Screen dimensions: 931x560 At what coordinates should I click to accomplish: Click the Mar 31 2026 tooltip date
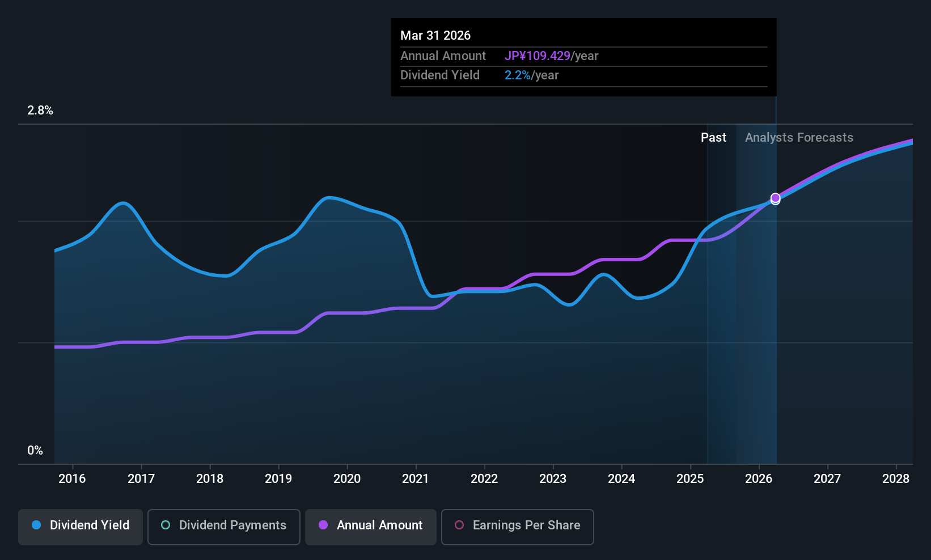click(x=435, y=35)
